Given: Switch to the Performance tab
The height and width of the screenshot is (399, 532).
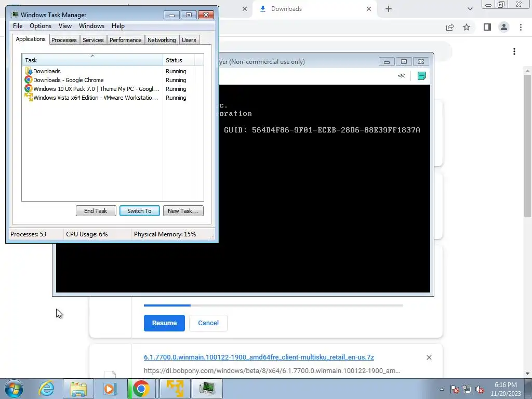Looking at the screenshot, I should click(126, 40).
